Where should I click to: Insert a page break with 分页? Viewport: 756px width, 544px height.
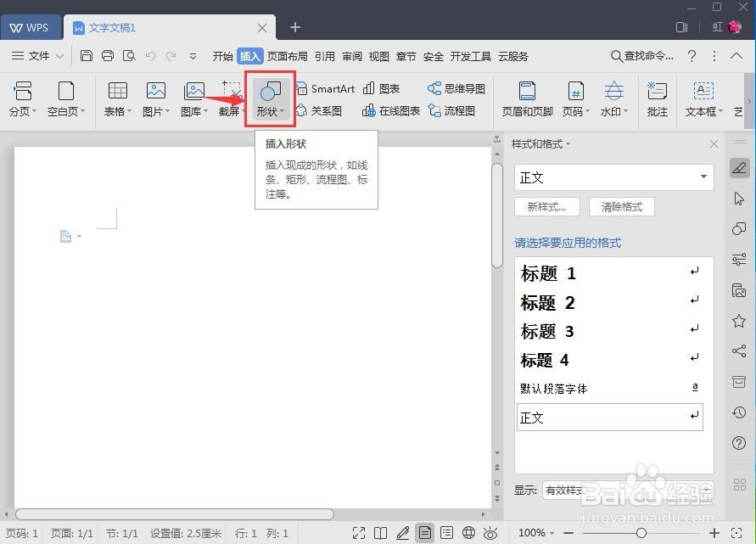tap(22, 98)
